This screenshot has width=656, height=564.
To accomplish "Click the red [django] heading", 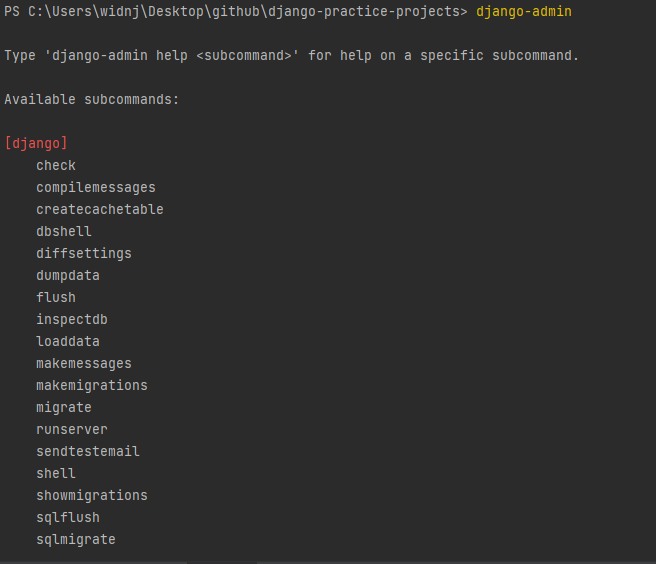I will pyautogui.click(x=36, y=144).
